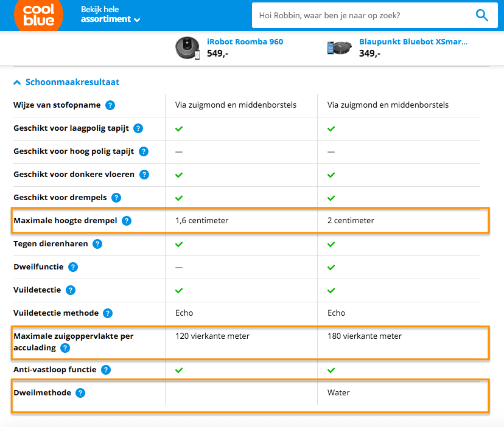The height and width of the screenshot is (427, 504).
Task: Open help for Dweilmethode
Action: click(80, 393)
